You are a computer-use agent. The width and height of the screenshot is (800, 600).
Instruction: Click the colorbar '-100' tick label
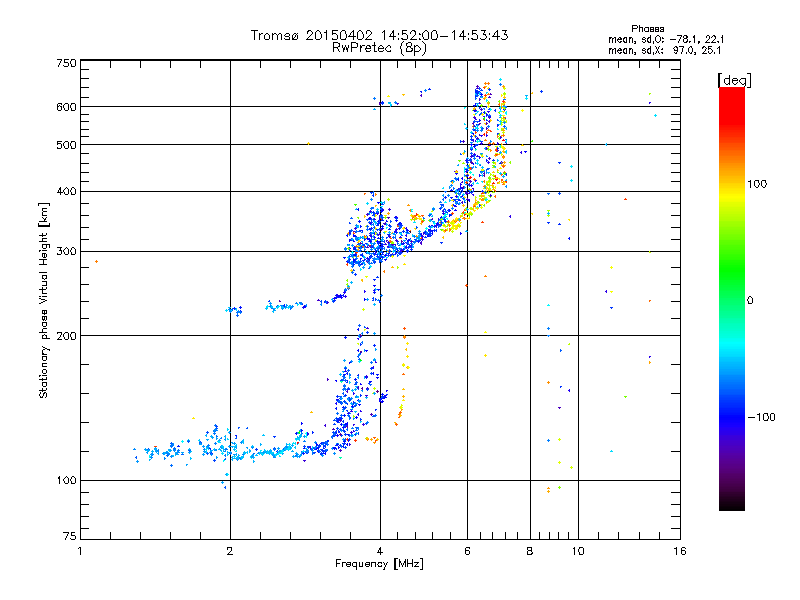click(762, 417)
